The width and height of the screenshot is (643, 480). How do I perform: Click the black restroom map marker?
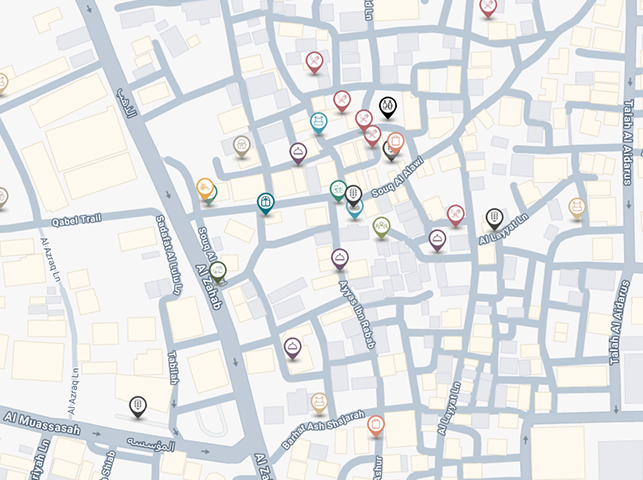click(x=388, y=107)
